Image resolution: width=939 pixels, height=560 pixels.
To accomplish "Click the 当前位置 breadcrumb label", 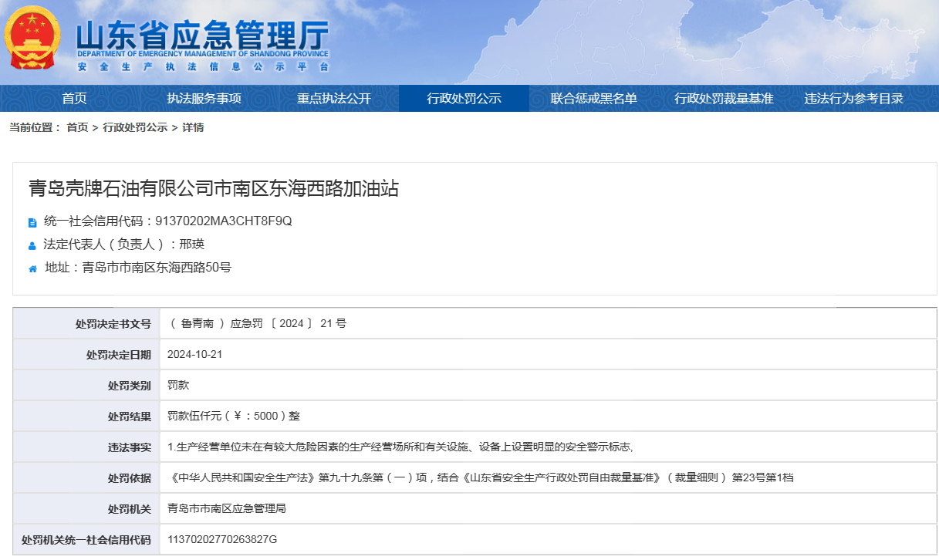I will 35,127.
